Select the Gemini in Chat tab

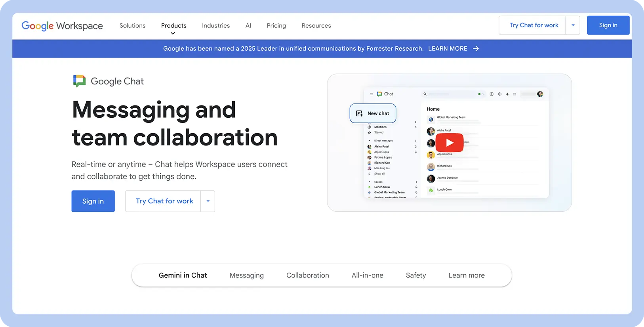click(183, 275)
